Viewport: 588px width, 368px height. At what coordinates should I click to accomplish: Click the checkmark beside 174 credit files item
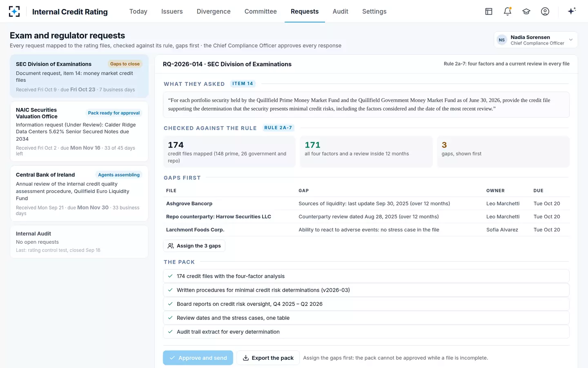coord(170,276)
